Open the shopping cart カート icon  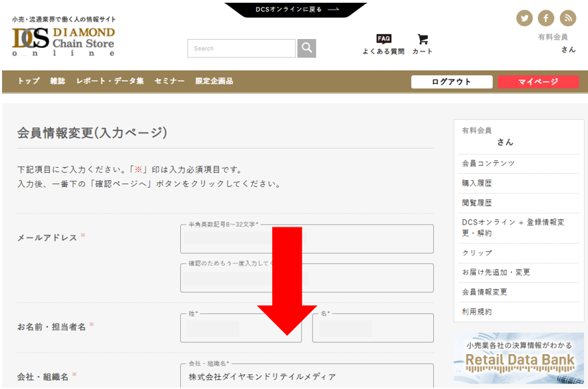click(x=422, y=44)
